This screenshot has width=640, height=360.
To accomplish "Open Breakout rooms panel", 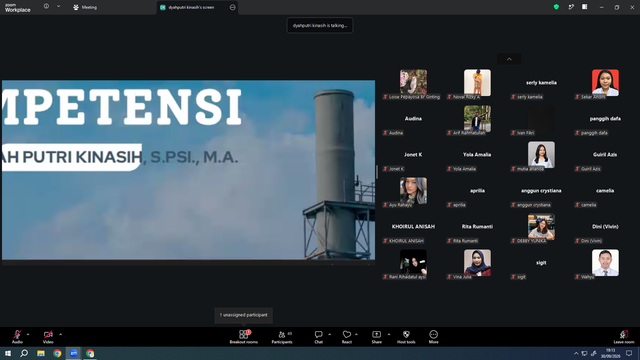I will point(244,337).
